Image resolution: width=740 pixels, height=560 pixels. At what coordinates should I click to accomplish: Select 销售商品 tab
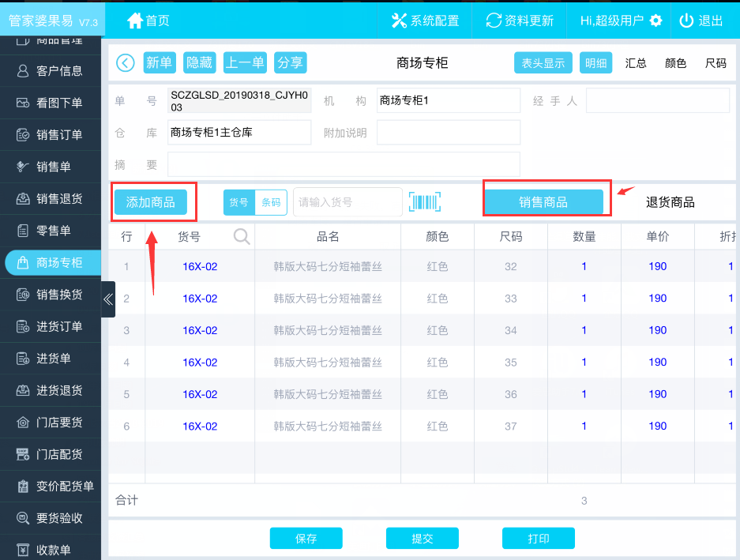click(543, 202)
